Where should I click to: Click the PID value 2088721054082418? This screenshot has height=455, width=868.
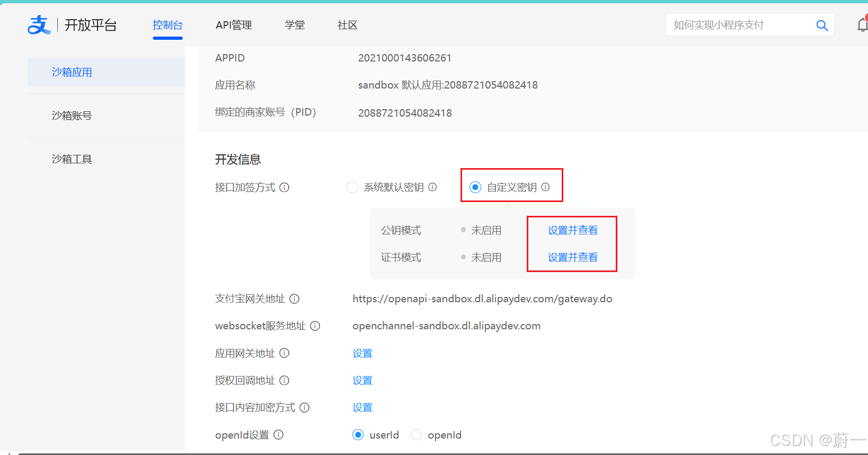point(405,113)
